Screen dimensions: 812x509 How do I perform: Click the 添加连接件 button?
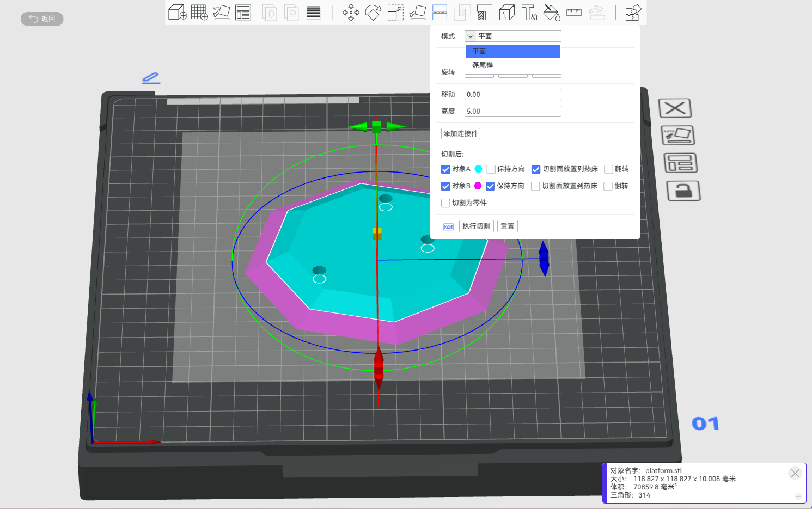click(460, 134)
